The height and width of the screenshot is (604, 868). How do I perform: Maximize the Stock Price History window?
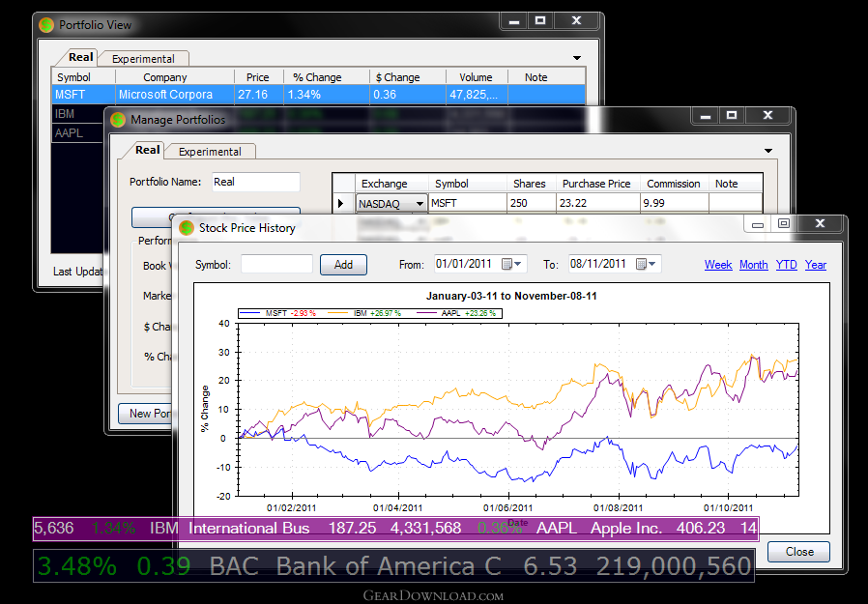click(783, 223)
